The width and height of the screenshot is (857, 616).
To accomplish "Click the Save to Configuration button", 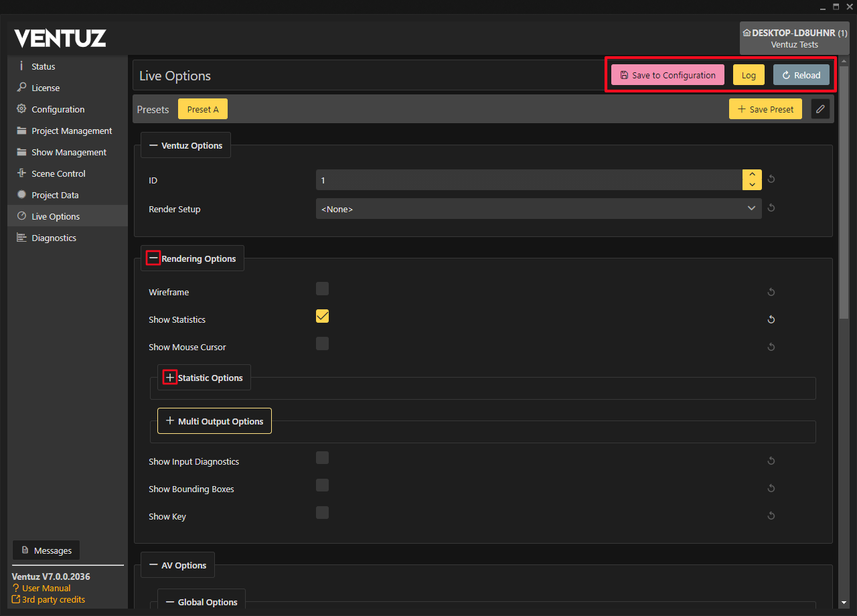I will [668, 75].
